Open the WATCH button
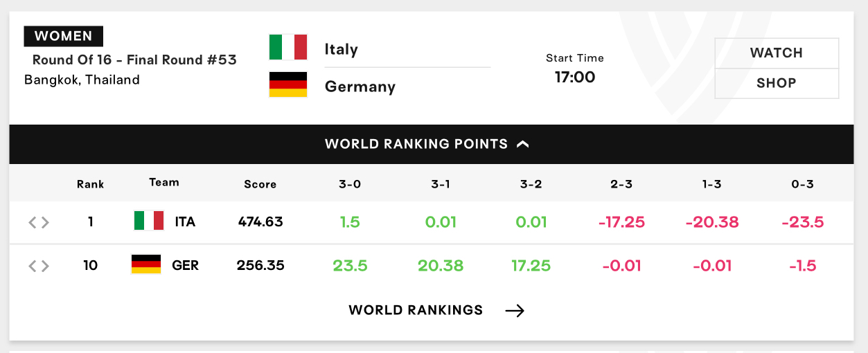 click(777, 53)
